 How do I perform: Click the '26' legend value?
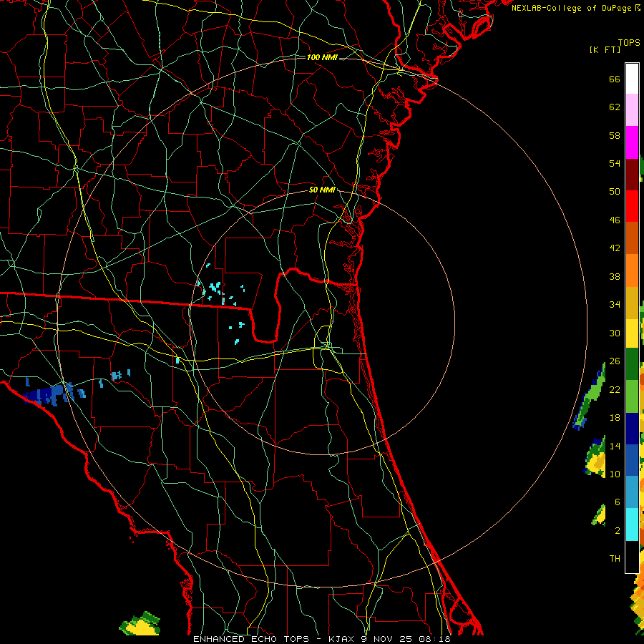pos(615,361)
